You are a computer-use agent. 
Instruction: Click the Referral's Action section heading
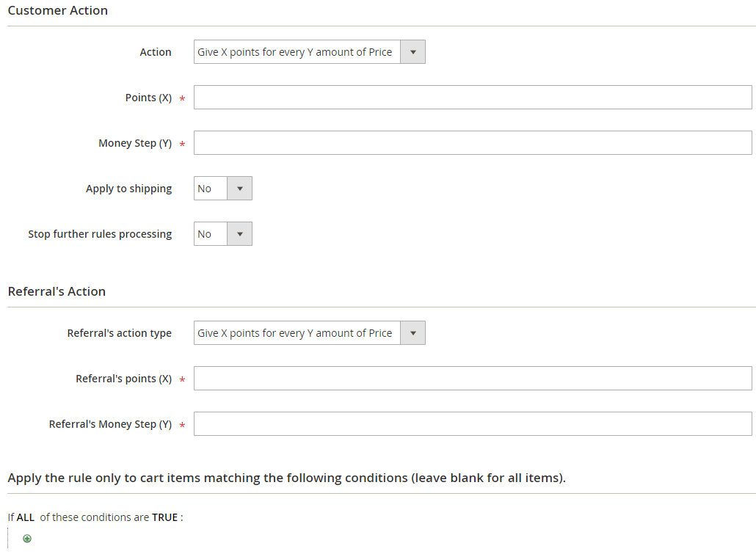tap(57, 291)
